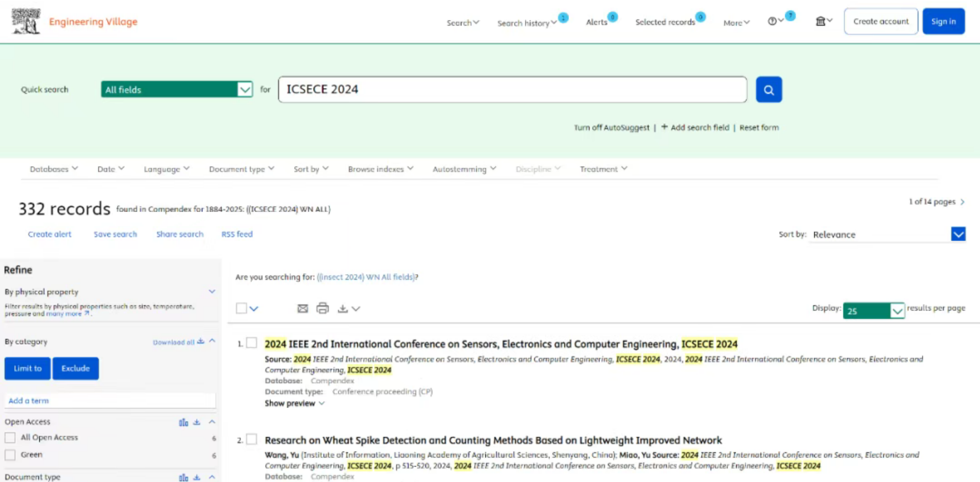Open the Databases filter menu
The image size is (980, 482).
[x=54, y=169]
